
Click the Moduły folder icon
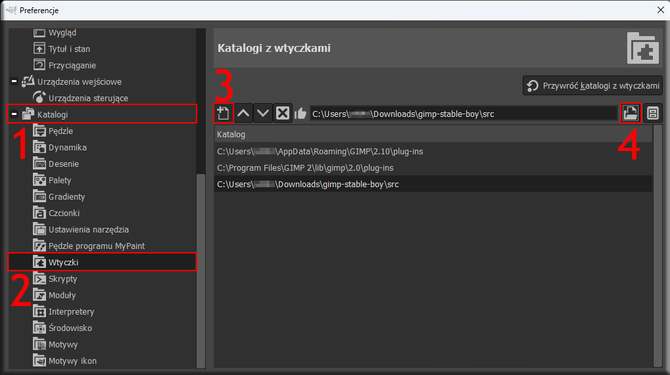(x=39, y=295)
